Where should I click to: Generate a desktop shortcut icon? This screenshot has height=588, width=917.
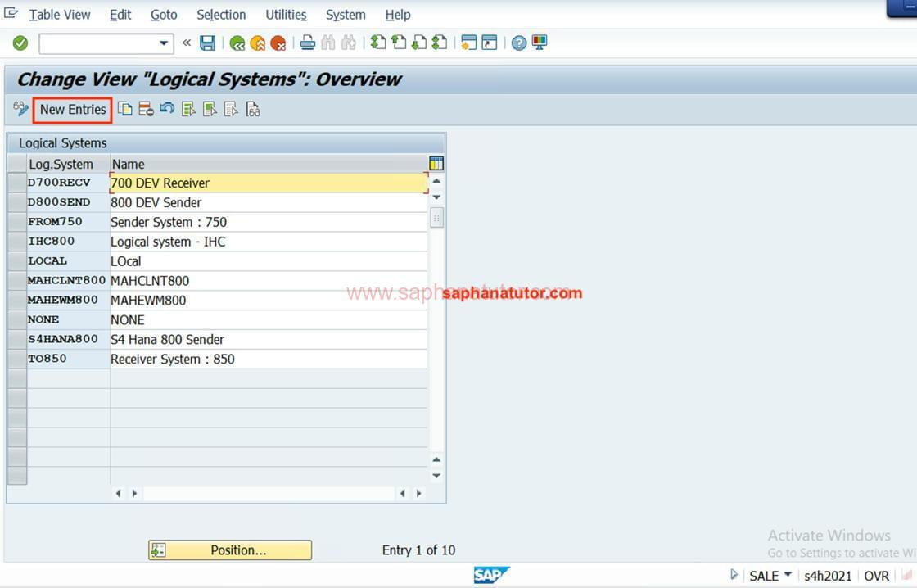pos(490,43)
